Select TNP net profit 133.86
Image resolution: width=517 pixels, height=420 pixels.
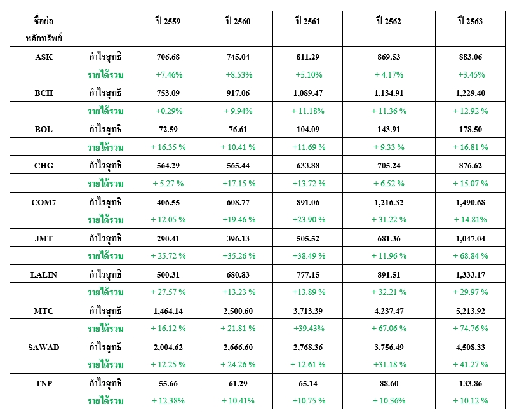(x=470, y=383)
